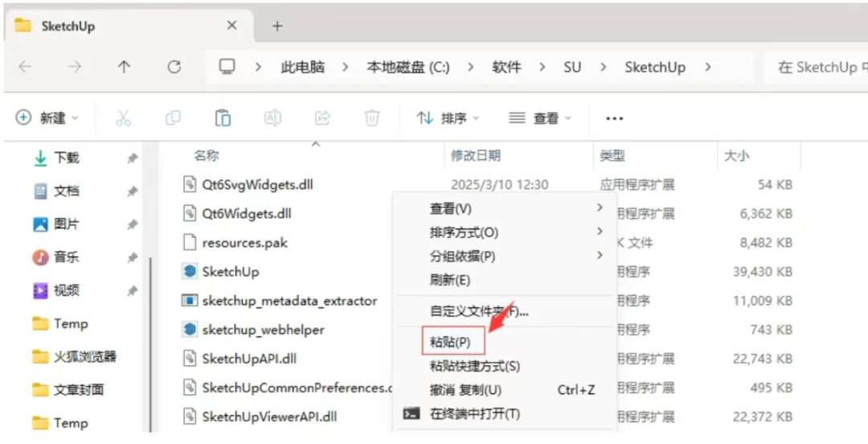Click the sidebar vertical scrollbar
868x444 pixels.
click(x=150, y=343)
